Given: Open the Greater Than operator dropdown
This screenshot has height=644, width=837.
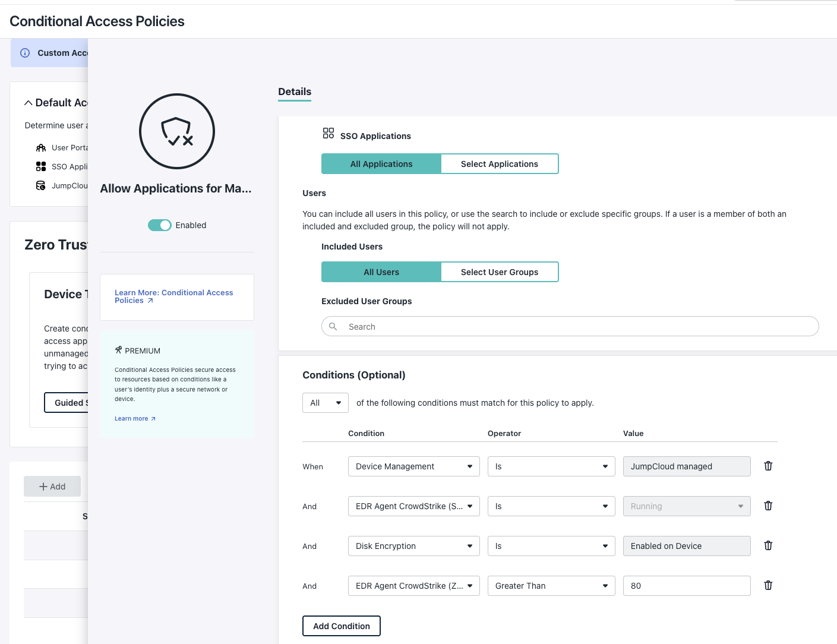Looking at the screenshot, I should [551, 586].
